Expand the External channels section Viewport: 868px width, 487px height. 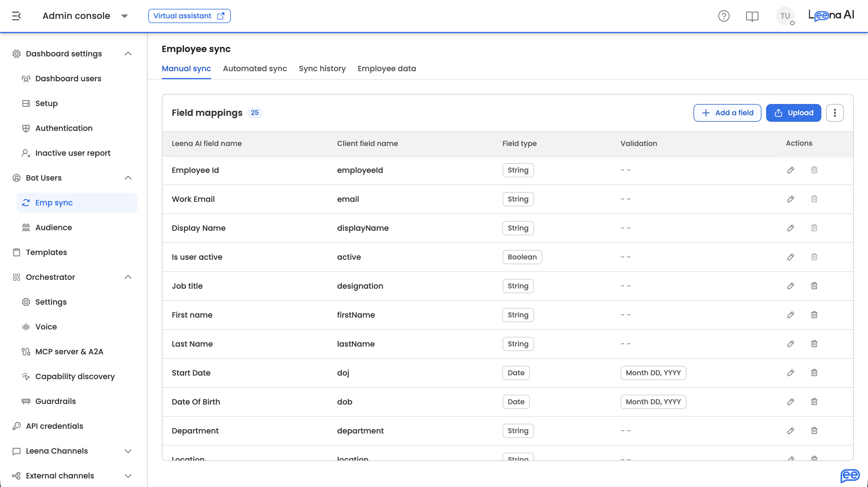click(x=128, y=476)
